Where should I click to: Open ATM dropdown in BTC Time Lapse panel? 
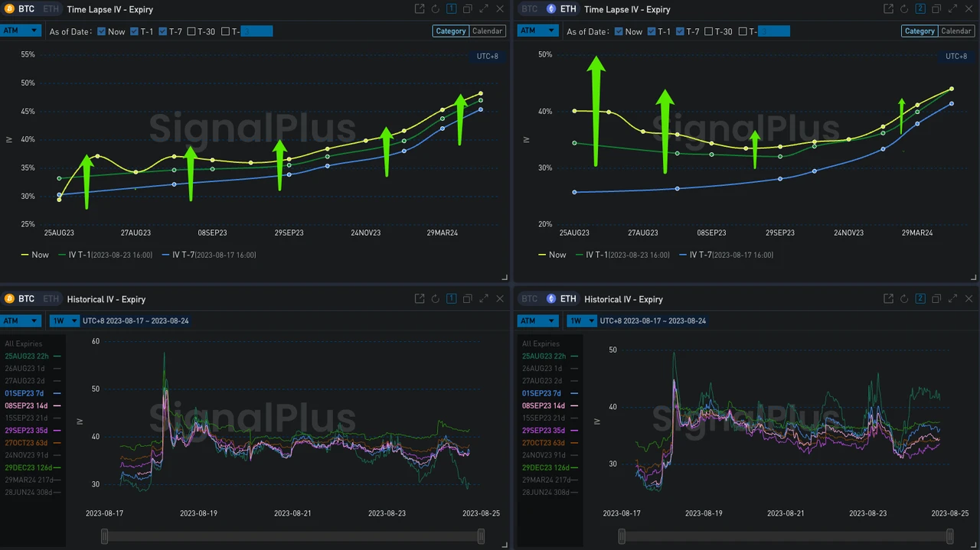pos(21,31)
